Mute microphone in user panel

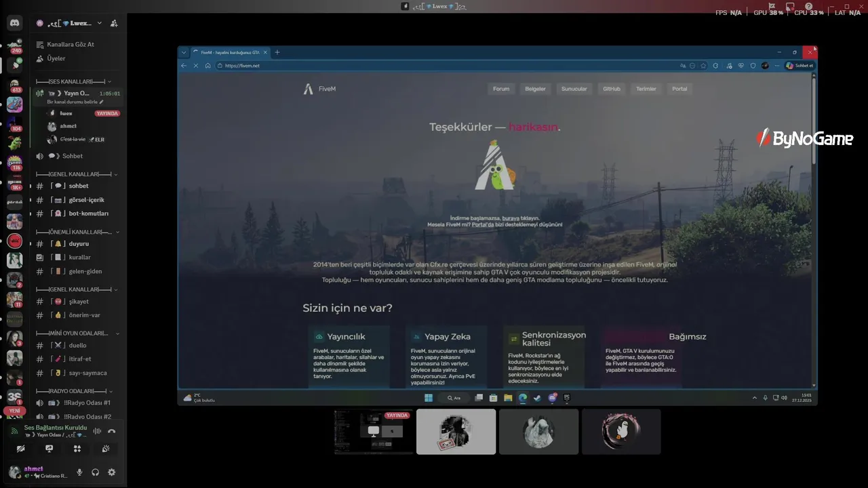79,472
